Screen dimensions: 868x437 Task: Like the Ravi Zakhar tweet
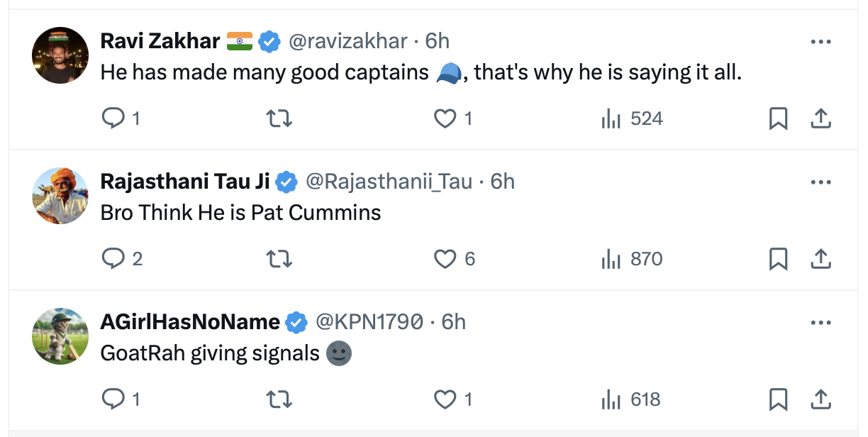point(445,118)
